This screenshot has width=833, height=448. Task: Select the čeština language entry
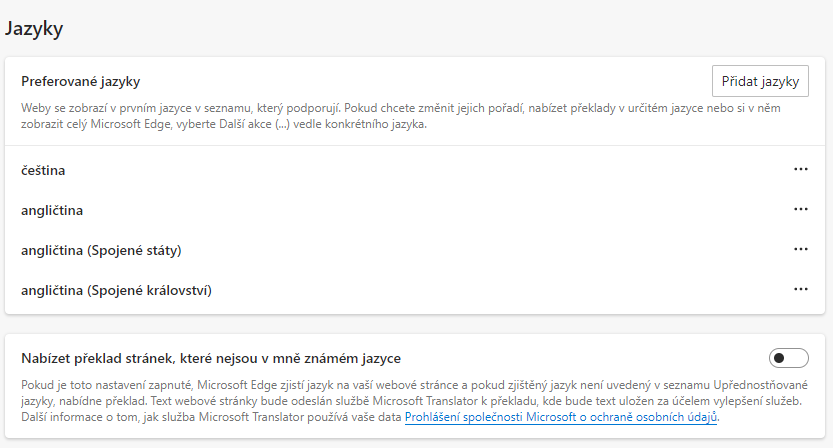43,171
